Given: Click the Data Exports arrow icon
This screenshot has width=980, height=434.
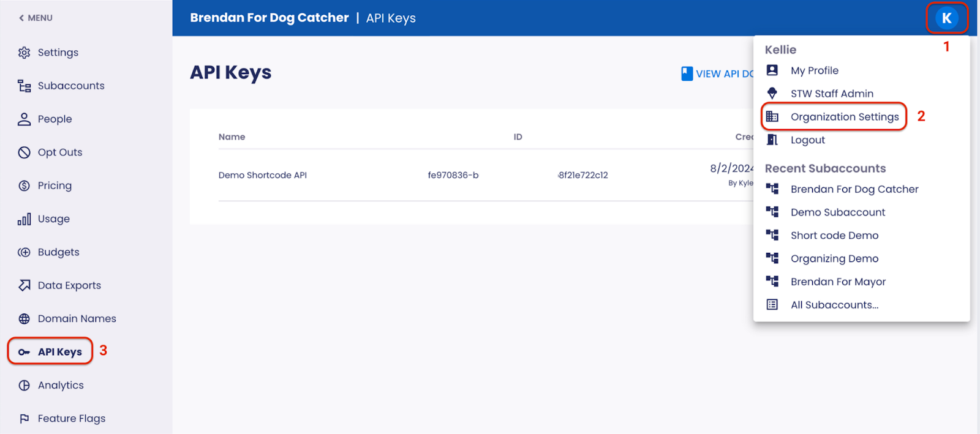Looking at the screenshot, I should (24, 285).
